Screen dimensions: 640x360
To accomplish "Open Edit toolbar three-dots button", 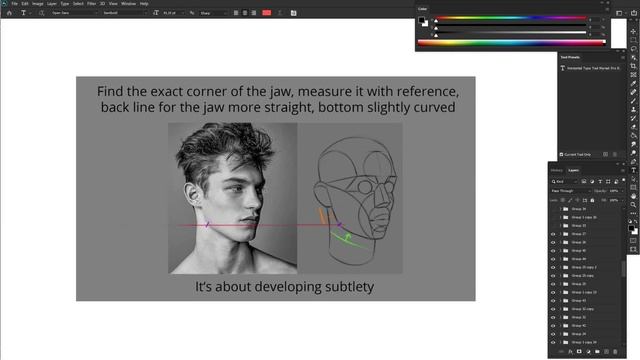I will (x=633, y=213).
